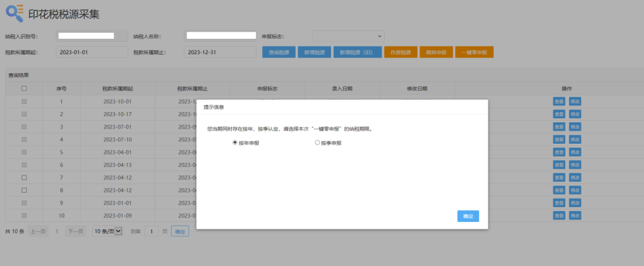
Task: Click the date 2023-10-17 in row 2
Action: [x=117, y=114]
